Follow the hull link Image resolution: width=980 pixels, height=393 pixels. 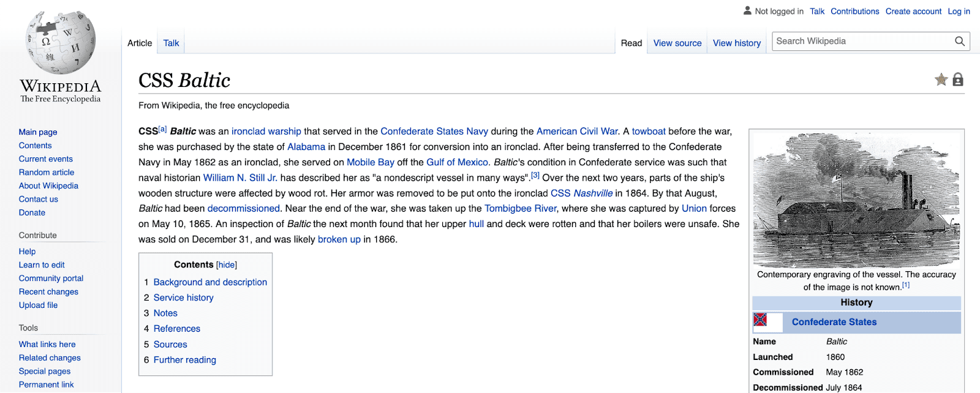(477, 224)
